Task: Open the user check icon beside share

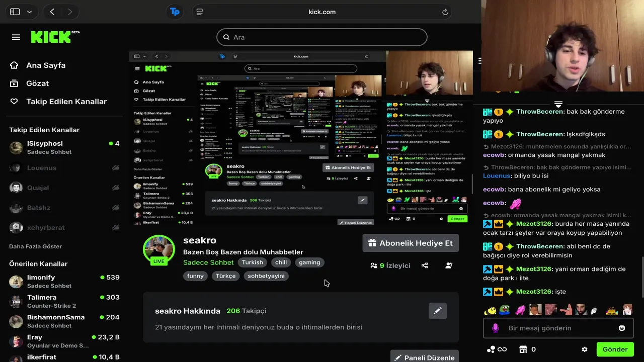Action: click(449, 265)
